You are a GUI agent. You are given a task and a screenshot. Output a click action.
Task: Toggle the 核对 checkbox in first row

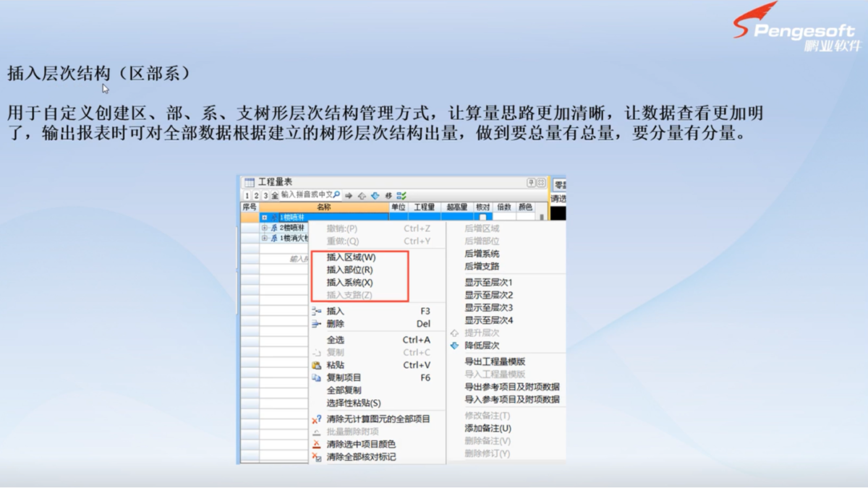pos(483,217)
